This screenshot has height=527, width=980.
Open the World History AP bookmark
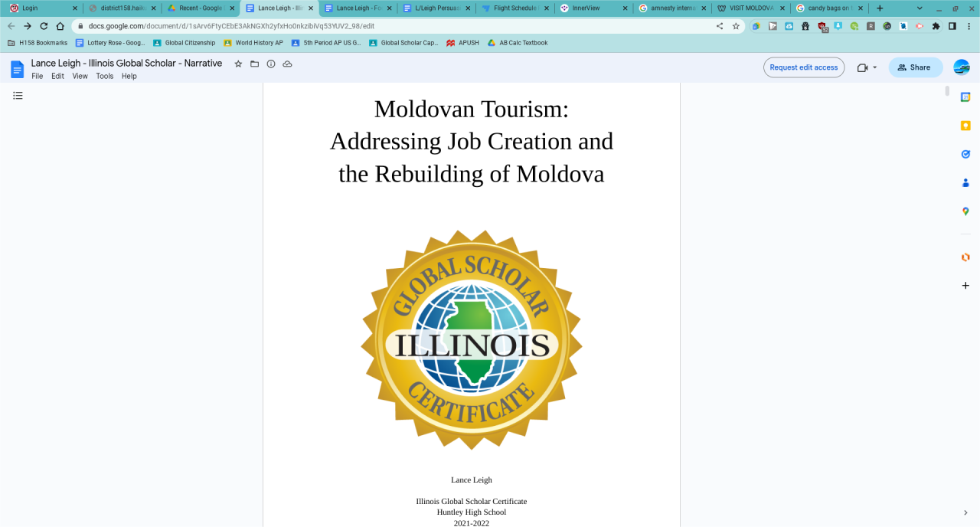click(253, 43)
